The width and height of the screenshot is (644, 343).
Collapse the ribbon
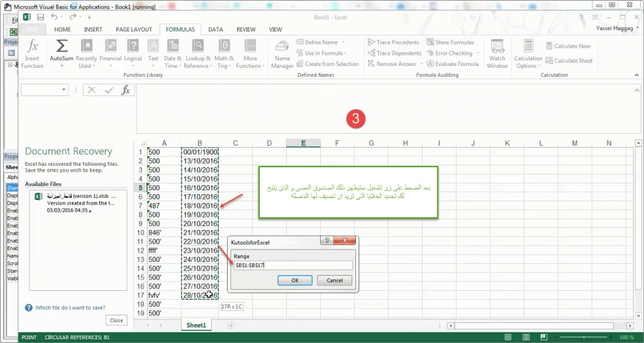(636, 75)
